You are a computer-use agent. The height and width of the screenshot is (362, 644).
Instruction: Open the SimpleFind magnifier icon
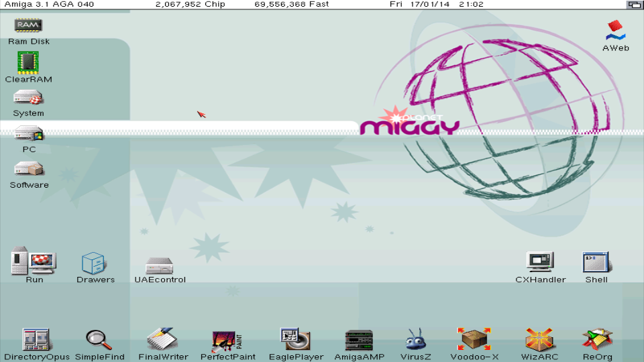point(99,340)
